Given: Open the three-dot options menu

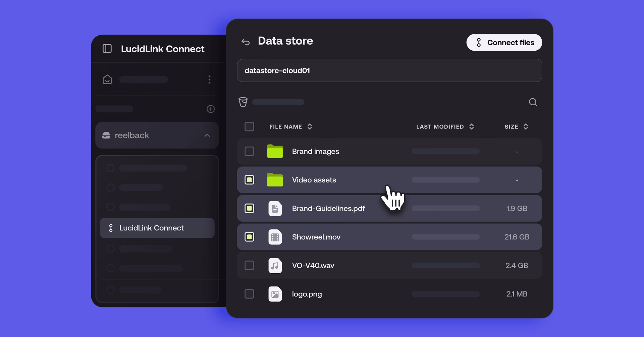Looking at the screenshot, I should click(x=209, y=79).
